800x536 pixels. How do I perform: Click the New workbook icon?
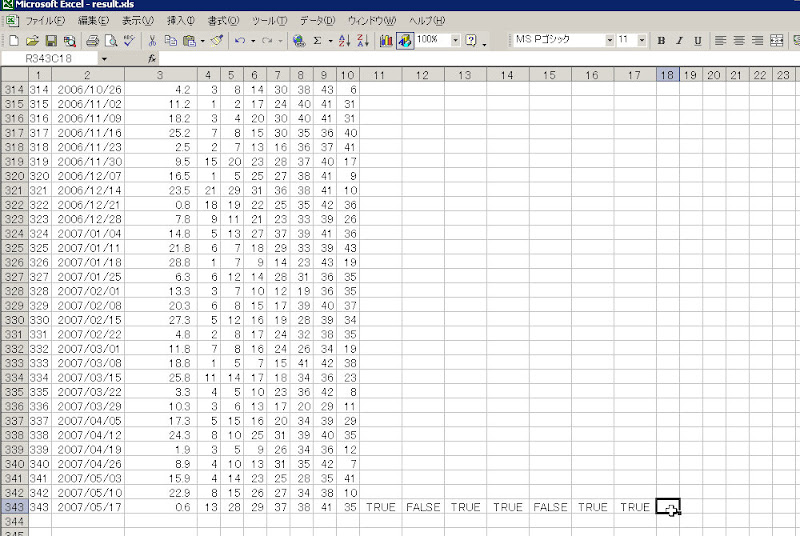pos(14,40)
